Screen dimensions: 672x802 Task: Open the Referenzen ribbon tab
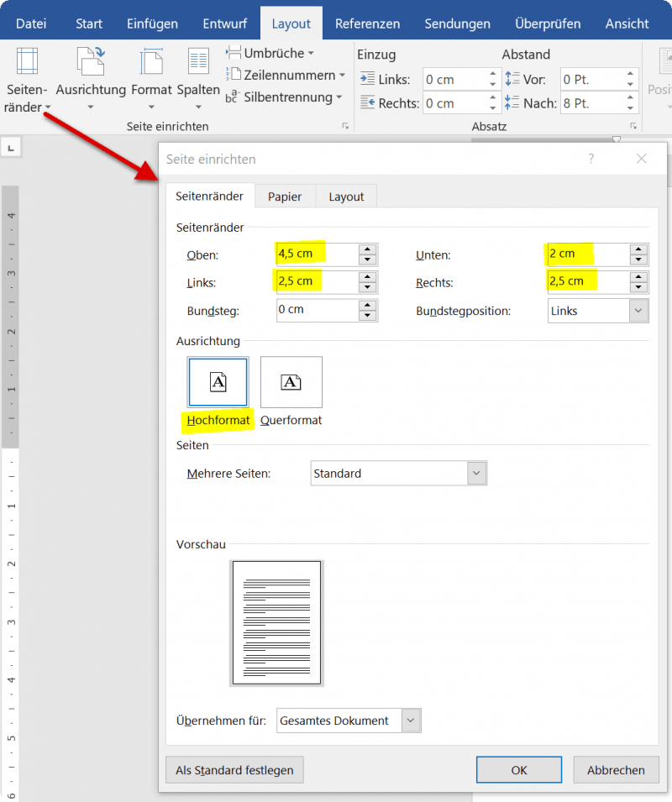pos(367,24)
